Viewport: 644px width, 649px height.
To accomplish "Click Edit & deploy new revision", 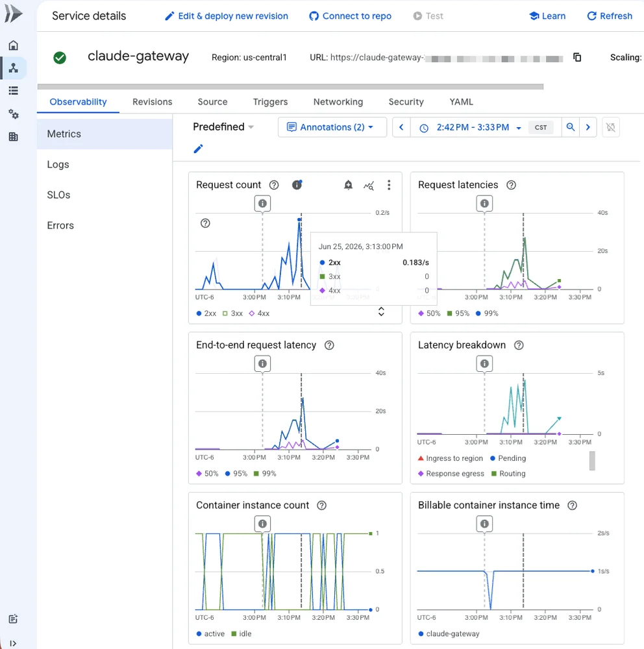I will (x=227, y=16).
